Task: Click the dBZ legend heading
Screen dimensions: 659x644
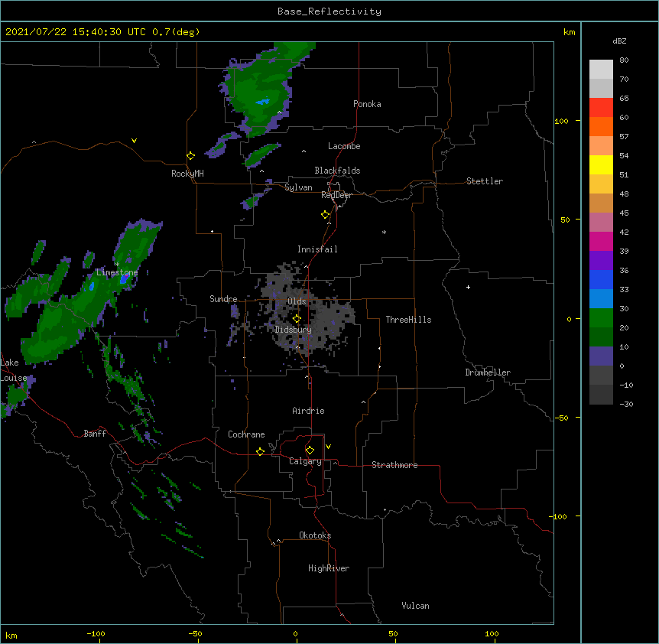Action: point(619,41)
